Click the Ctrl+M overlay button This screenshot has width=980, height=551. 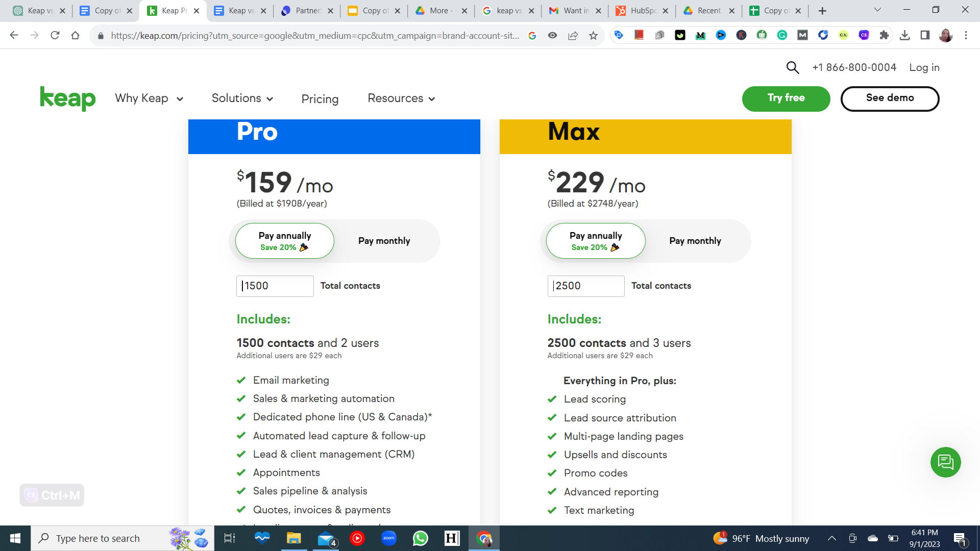tap(52, 495)
